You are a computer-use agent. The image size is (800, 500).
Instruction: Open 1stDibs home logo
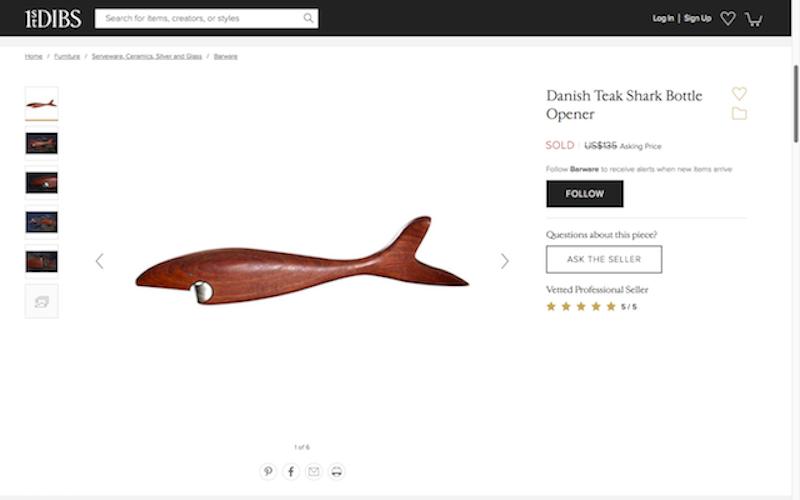tap(52, 18)
